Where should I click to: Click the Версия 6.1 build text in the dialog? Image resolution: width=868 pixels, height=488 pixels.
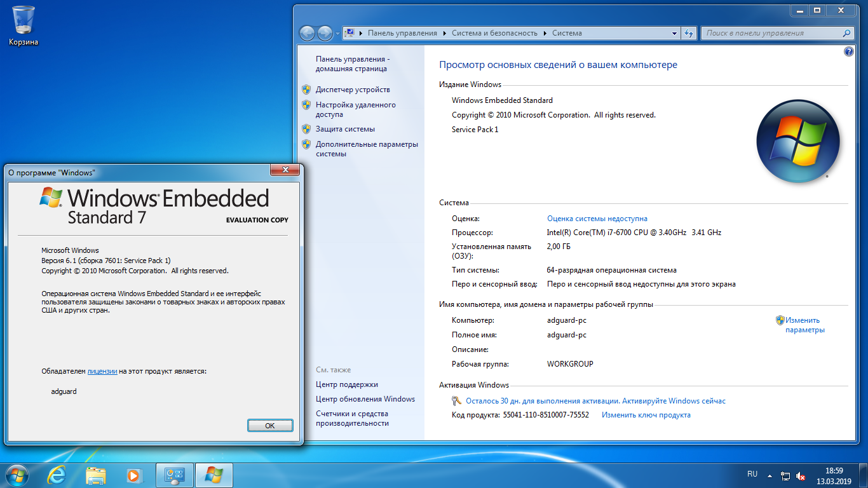(106, 261)
